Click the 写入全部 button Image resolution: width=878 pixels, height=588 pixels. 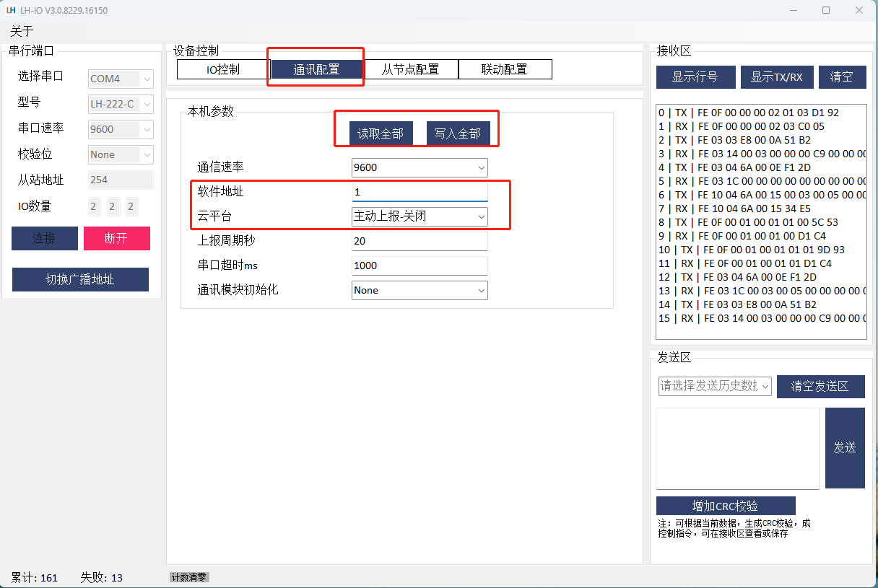[x=457, y=134]
